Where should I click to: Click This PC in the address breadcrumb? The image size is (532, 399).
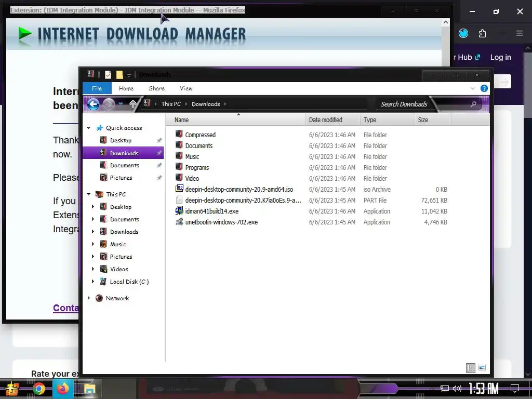[x=170, y=104]
